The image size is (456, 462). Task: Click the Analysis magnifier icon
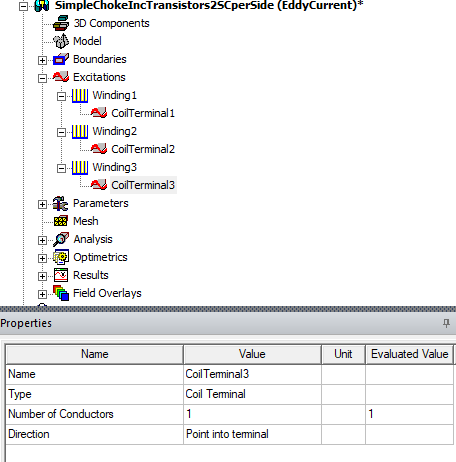tap(61, 239)
